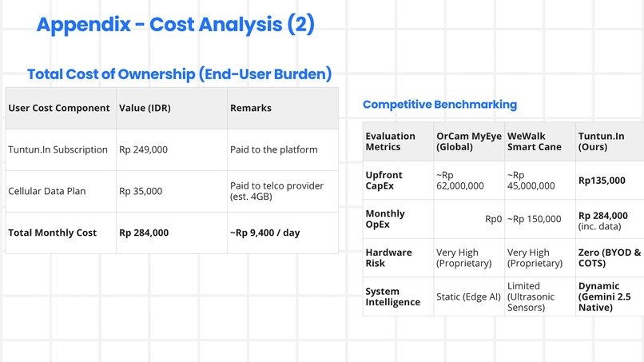Select the 'System Intelligence' row label

click(x=398, y=296)
